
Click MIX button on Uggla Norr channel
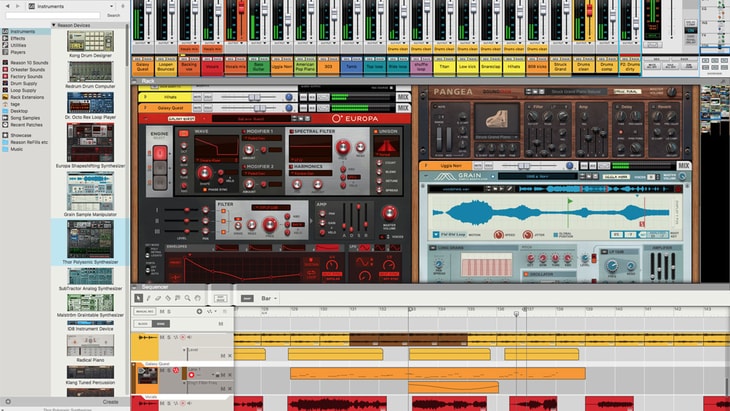[683, 166]
